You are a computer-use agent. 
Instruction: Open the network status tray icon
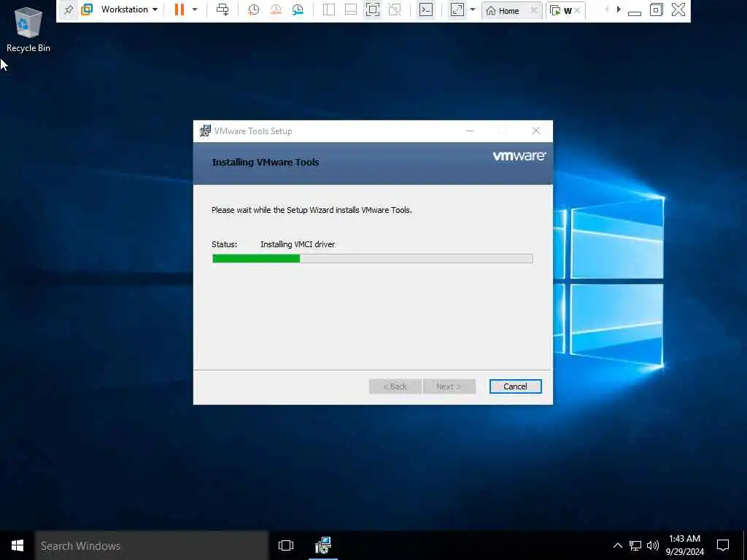click(x=635, y=545)
